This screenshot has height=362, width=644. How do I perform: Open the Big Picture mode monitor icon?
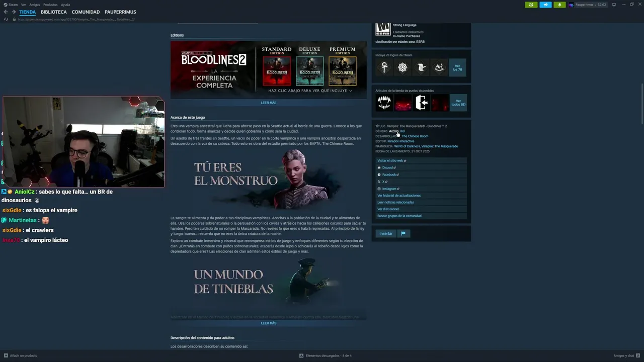[x=614, y=5]
